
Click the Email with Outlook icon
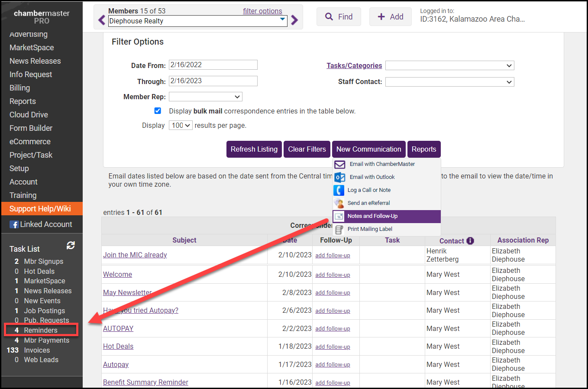point(340,177)
